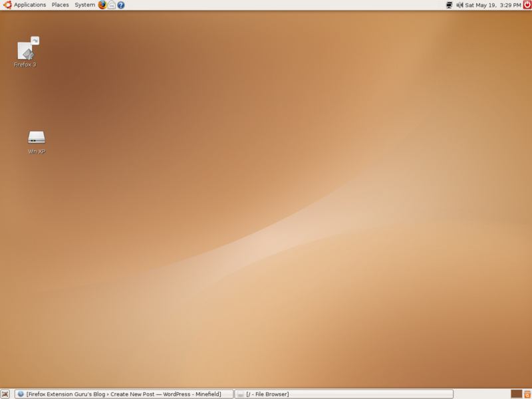Open the volume control speaker icon

pyautogui.click(x=460, y=5)
